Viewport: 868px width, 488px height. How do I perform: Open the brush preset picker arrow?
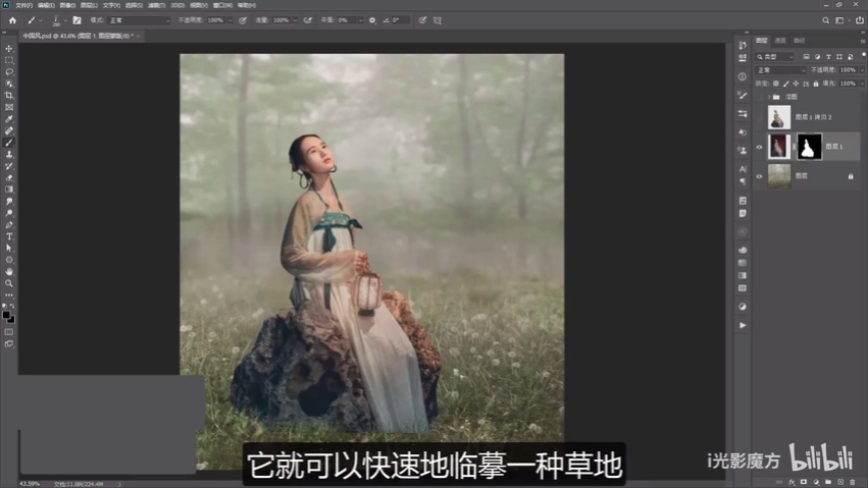coord(65,20)
